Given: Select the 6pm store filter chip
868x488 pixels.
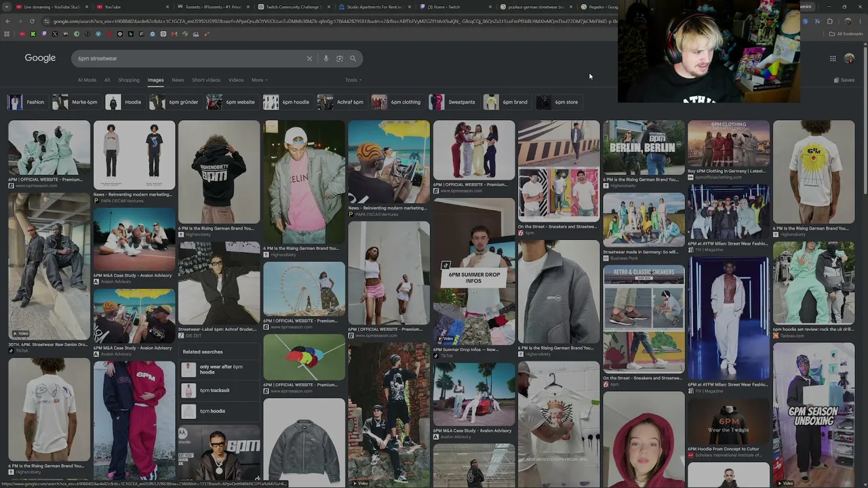Looking at the screenshot, I should coord(558,102).
